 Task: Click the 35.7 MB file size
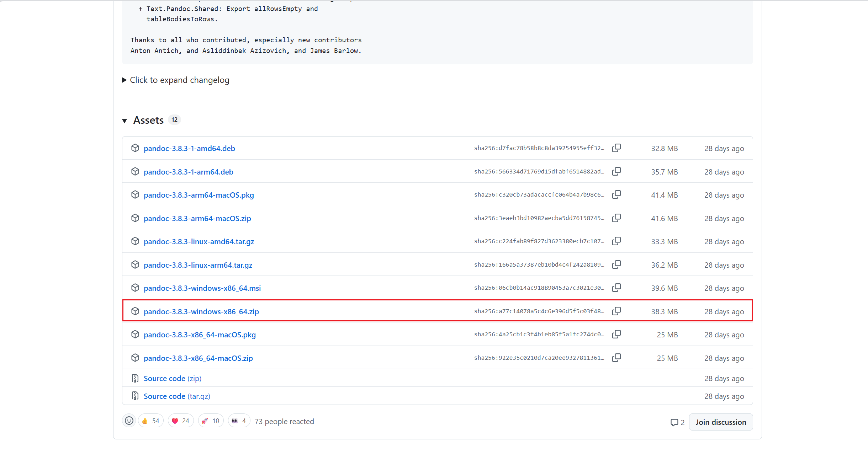(x=665, y=172)
